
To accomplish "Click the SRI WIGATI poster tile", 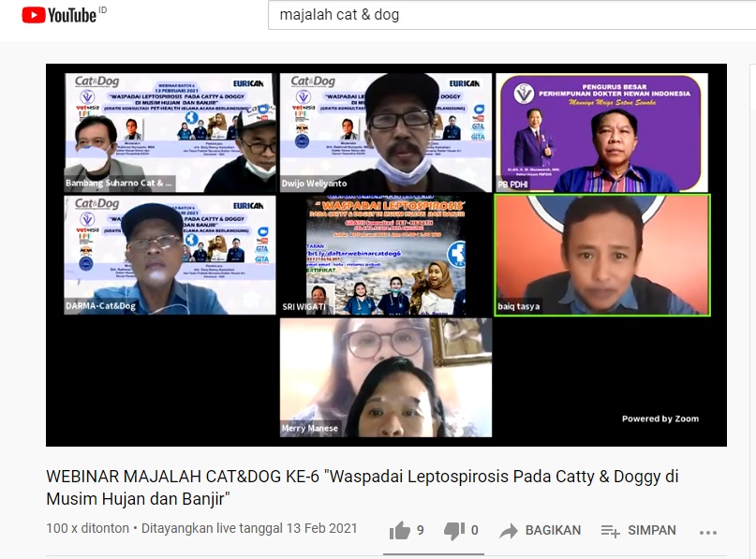I will [386, 255].
